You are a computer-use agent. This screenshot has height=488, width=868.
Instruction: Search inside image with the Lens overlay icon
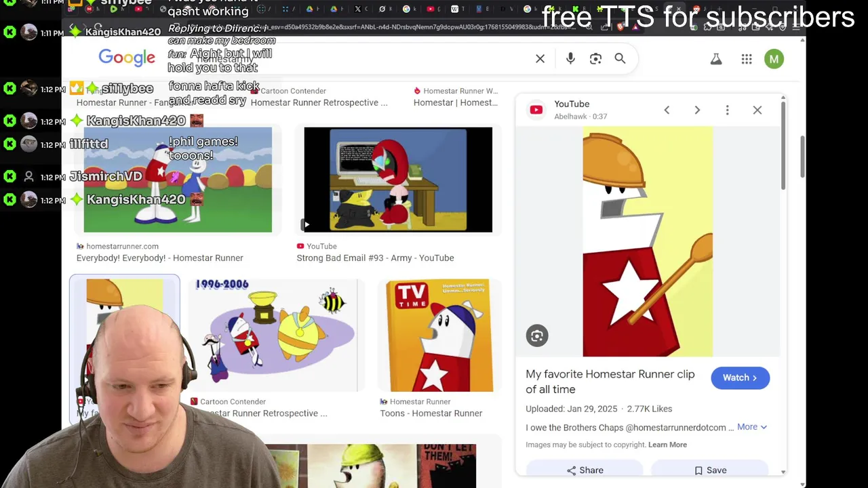(537, 335)
